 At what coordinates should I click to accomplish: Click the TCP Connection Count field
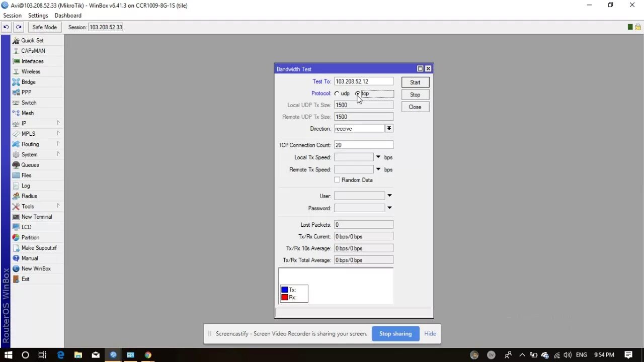point(364,145)
